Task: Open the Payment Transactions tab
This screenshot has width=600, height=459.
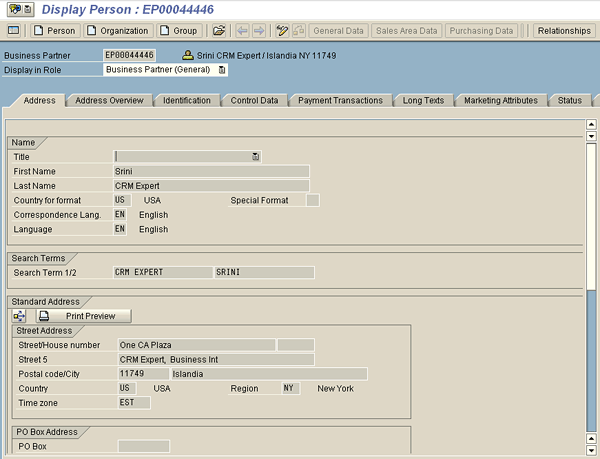Action: click(340, 101)
